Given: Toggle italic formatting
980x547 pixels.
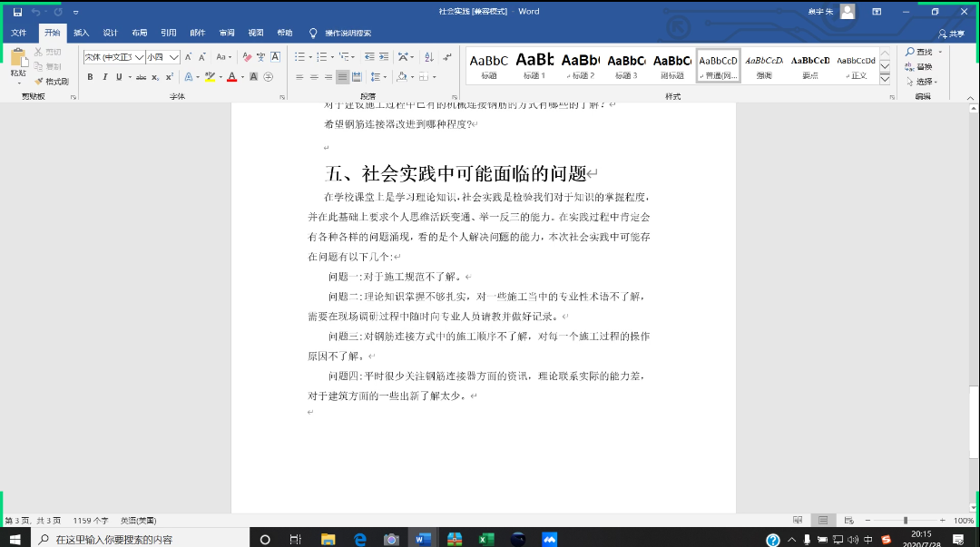Looking at the screenshot, I should click(x=103, y=77).
